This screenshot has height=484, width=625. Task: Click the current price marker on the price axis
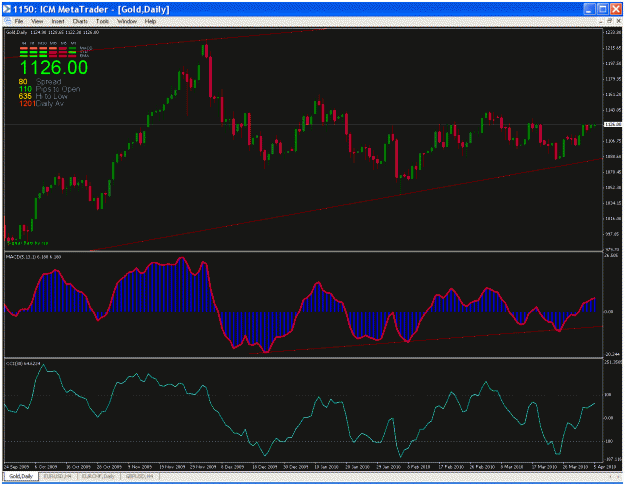613,124
